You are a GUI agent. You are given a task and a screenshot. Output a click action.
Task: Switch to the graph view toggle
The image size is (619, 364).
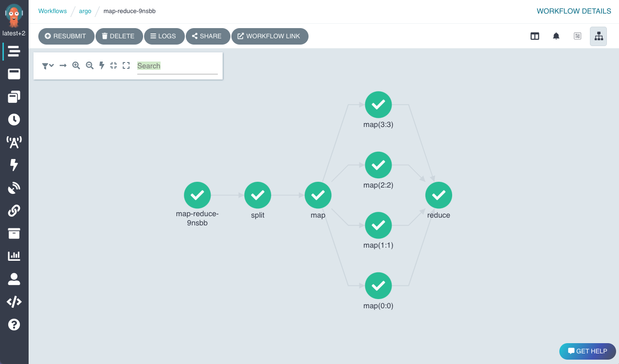tap(598, 36)
